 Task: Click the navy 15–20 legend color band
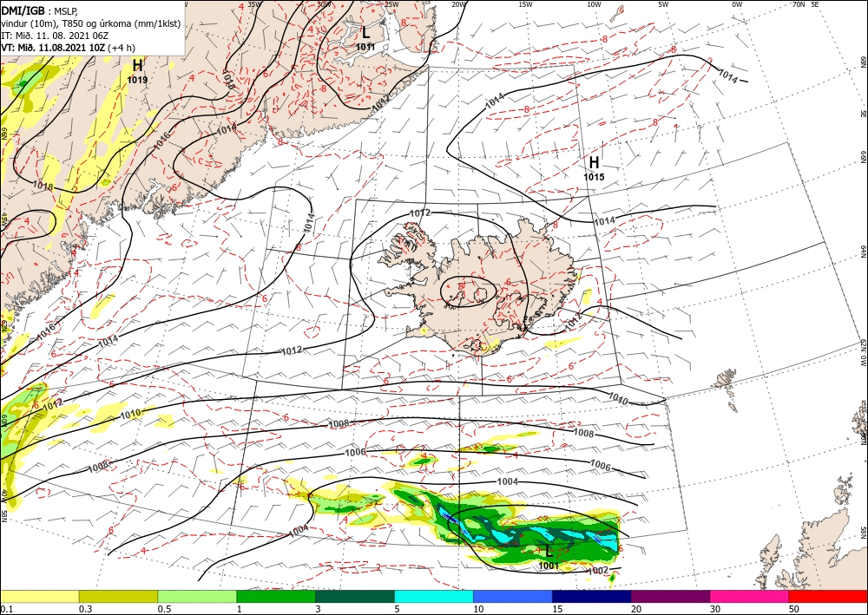click(x=592, y=596)
